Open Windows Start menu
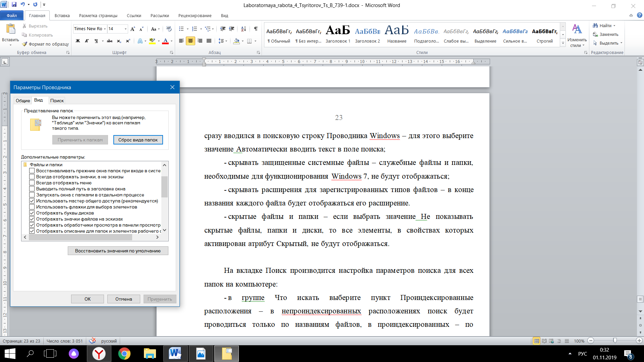 pyautogui.click(x=10, y=354)
